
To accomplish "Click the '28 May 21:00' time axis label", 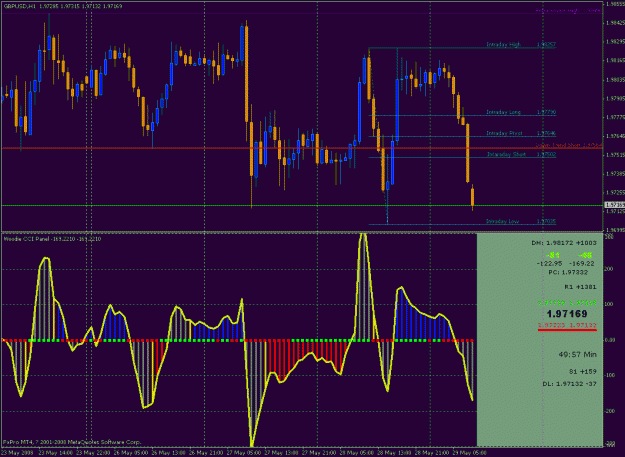I will (432, 453).
